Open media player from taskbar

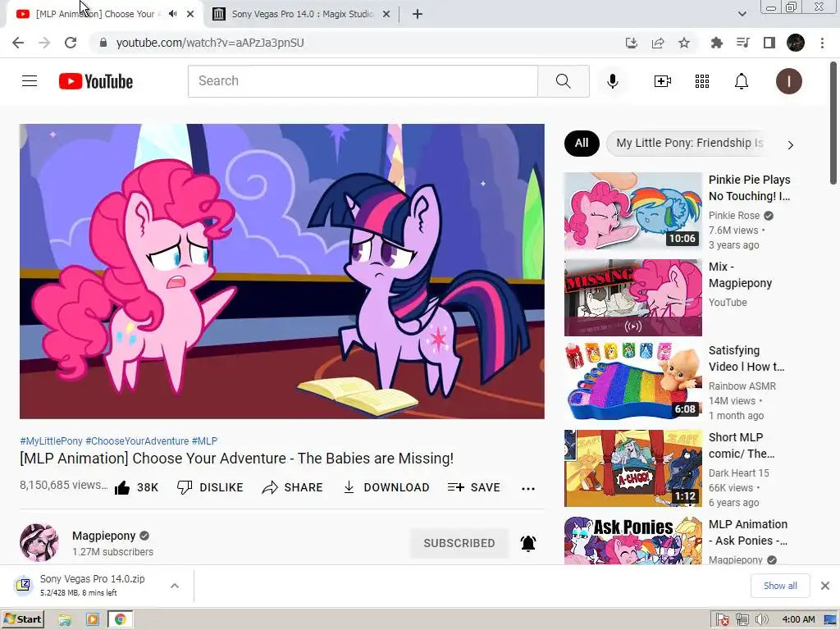(x=92, y=620)
